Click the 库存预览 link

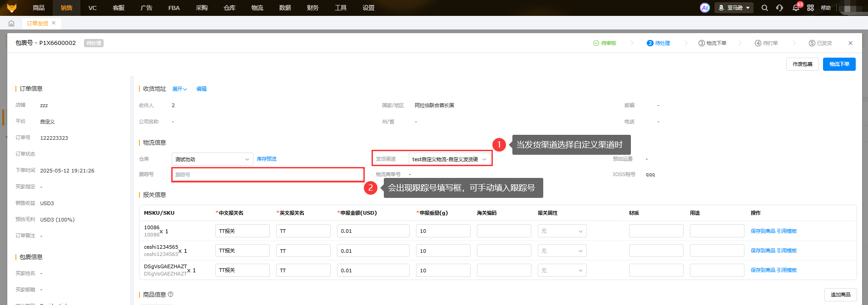(x=267, y=159)
